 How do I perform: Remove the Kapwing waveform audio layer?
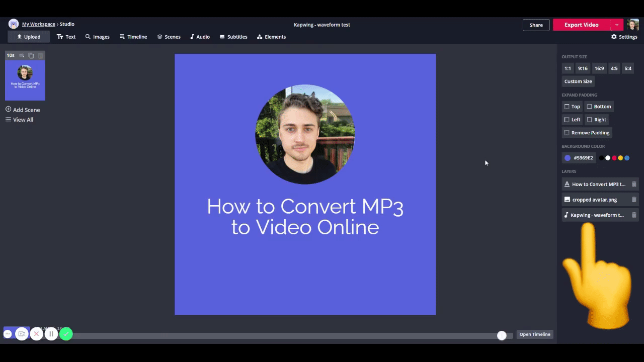click(x=634, y=215)
